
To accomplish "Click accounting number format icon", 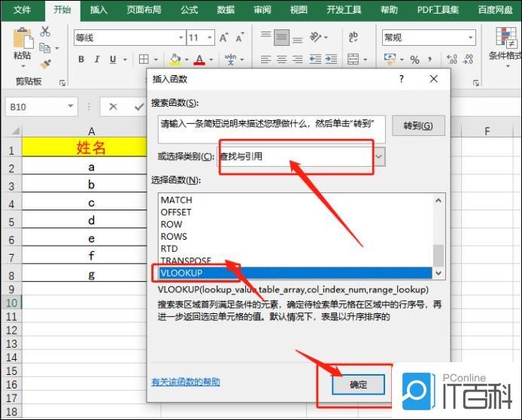I will tap(390, 59).
